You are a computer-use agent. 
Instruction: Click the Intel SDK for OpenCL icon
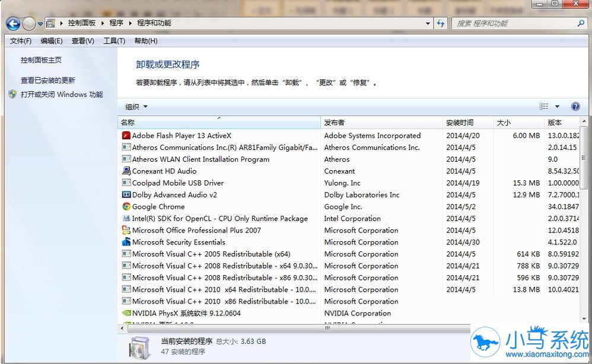point(126,218)
